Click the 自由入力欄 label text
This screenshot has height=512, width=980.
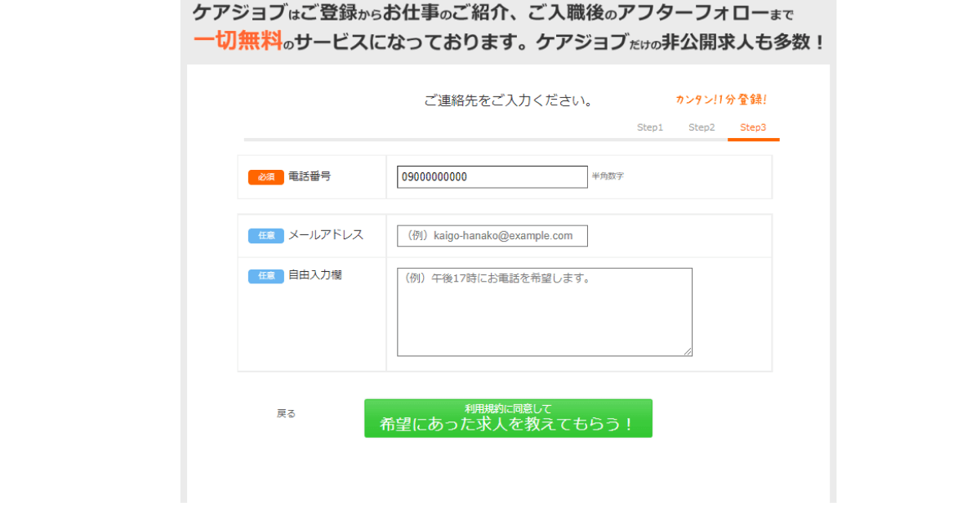[x=315, y=275]
